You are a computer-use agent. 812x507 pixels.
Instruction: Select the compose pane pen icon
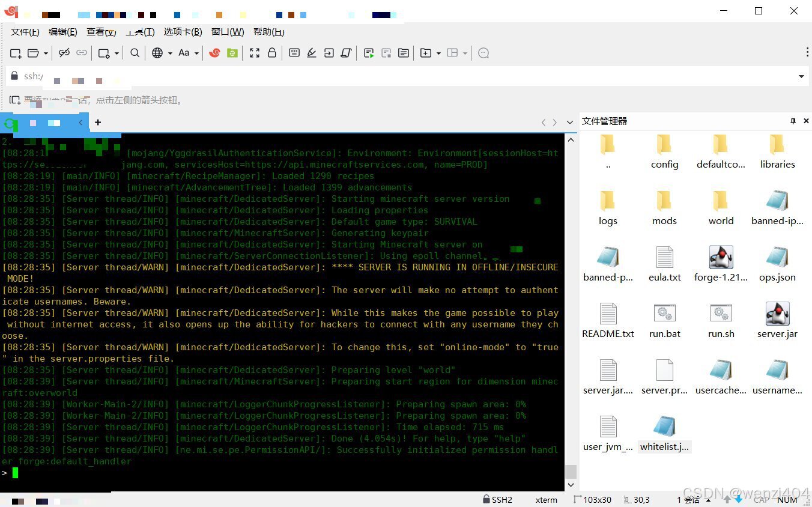[312, 53]
